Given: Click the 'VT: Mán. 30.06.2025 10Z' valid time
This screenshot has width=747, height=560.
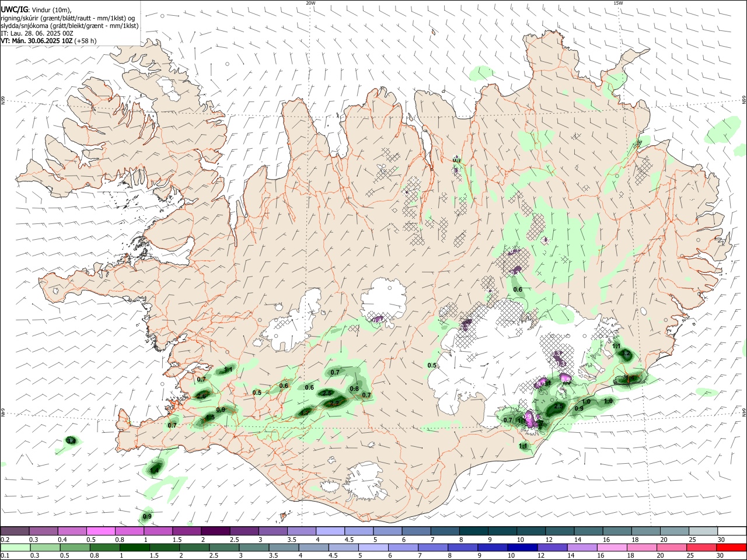Looking at the screenshot, I should tap(37, 41).
